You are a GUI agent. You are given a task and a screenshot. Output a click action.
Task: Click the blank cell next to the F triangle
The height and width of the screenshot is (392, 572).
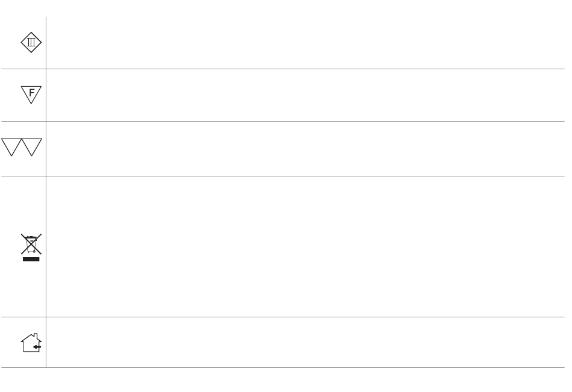pyautogui.click(x=301, y=95)
